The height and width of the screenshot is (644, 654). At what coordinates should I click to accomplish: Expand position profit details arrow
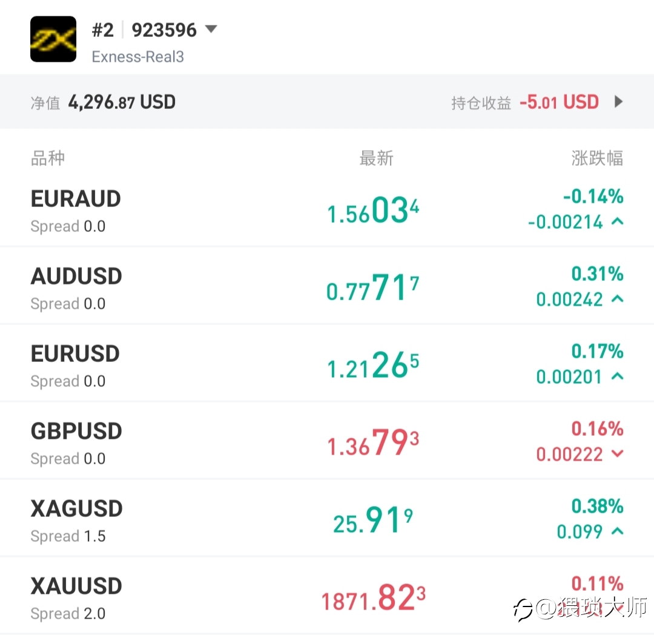coord(618,102)
